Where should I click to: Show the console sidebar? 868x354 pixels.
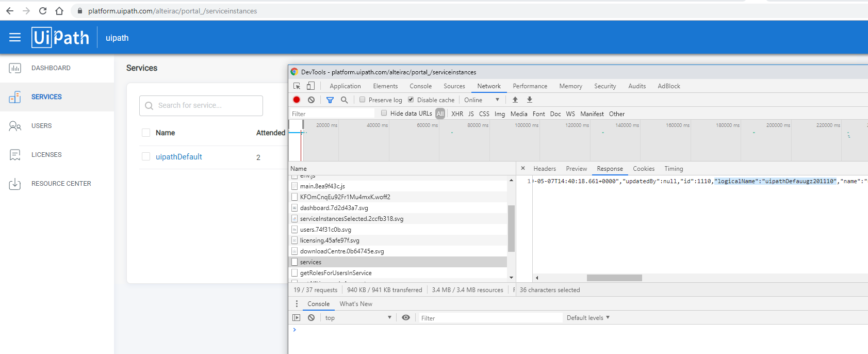[x=297, y=318]
